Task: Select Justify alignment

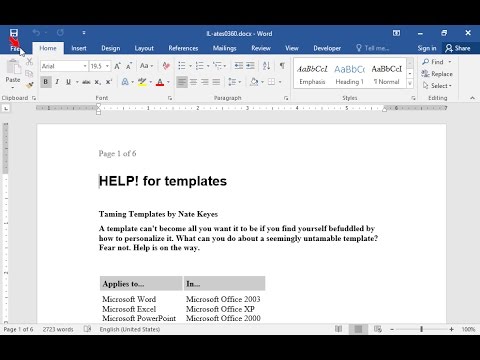Action: pos(216,82)
